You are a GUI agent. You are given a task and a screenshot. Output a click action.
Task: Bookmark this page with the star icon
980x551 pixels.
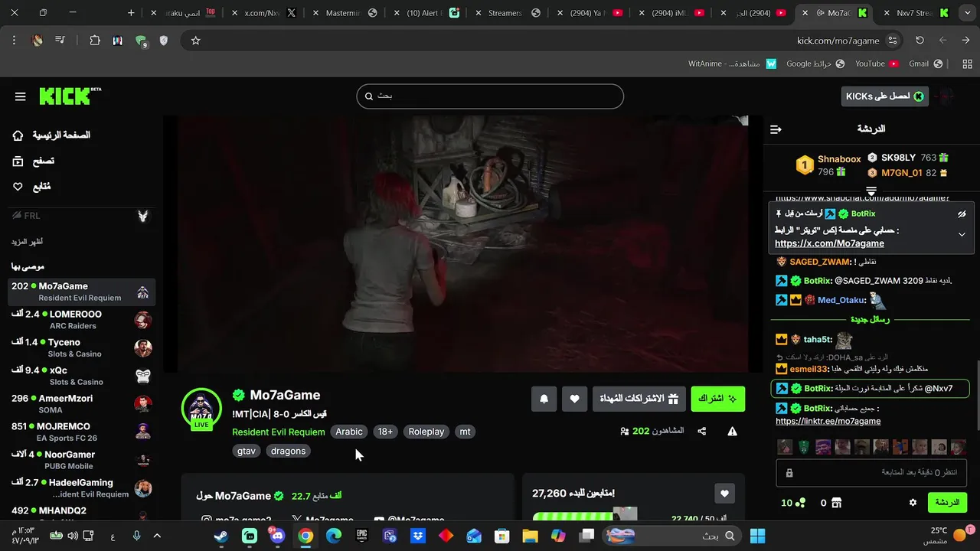coord(195,41)
